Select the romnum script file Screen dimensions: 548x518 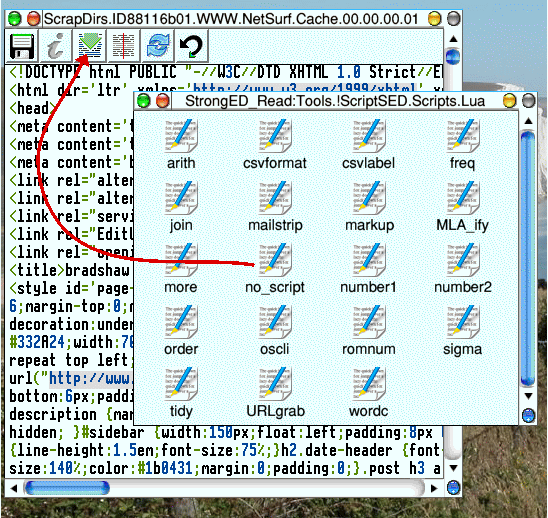click(369, 331)
